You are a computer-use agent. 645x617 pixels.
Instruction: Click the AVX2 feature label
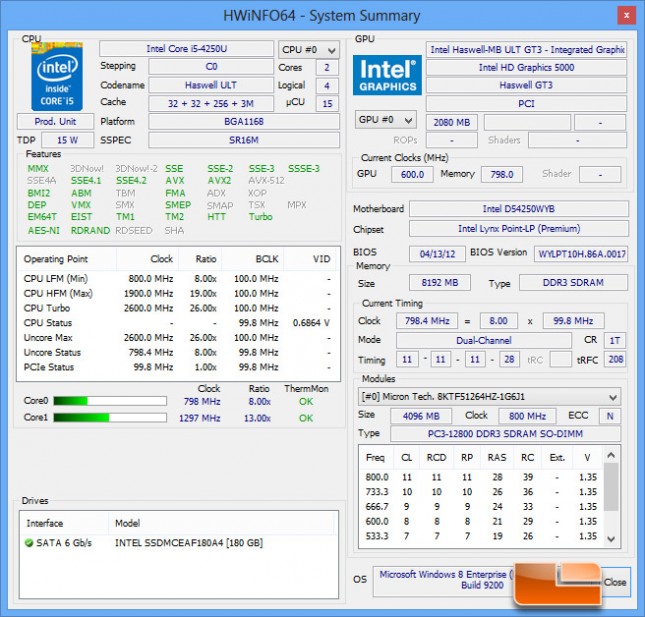(219, 181)
